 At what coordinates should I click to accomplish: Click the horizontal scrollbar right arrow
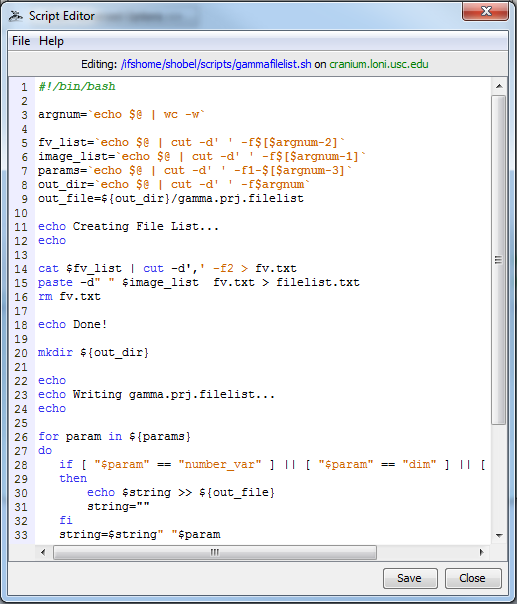coord(482,553)
